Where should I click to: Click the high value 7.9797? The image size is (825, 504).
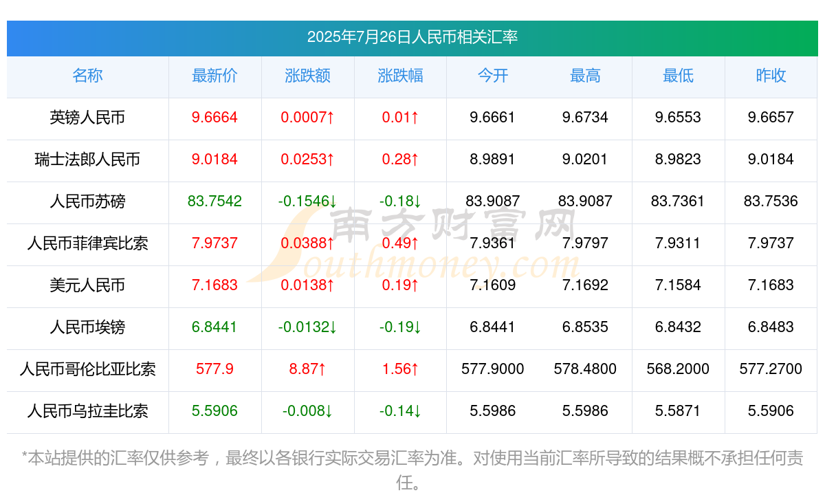[x=586, y=243]
